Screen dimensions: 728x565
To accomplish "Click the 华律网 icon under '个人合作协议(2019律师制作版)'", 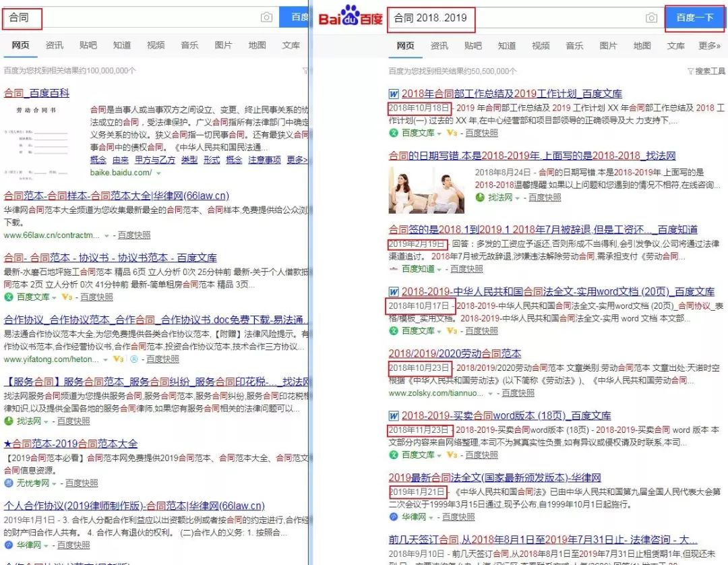I will (9, 545).
